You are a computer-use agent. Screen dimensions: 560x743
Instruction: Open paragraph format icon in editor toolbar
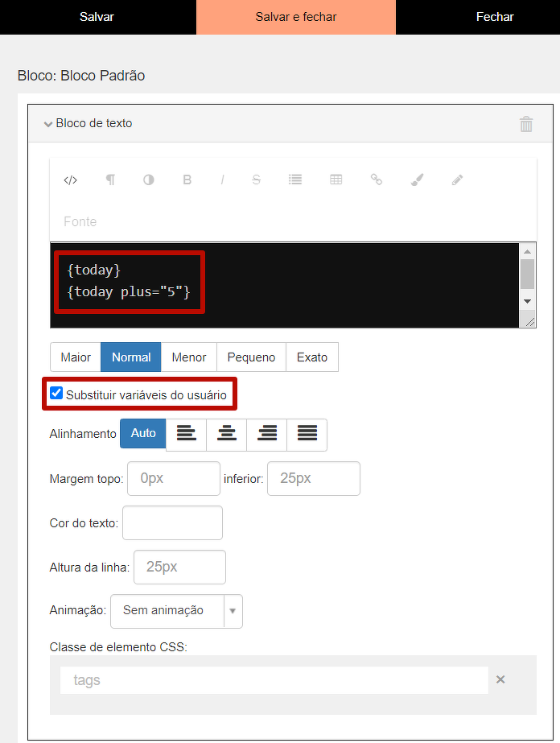[110, 180]
